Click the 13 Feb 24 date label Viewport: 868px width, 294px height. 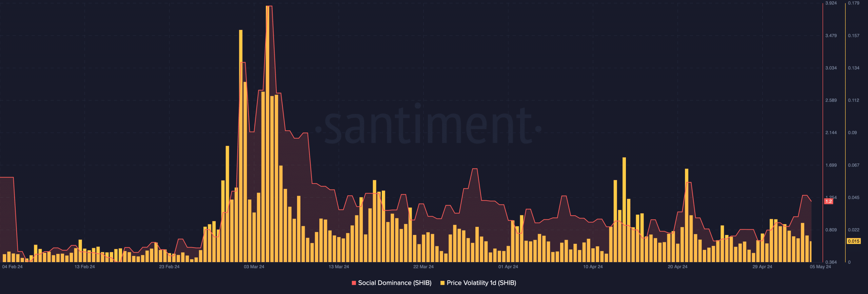pyautogui.click(x=85, y=267)
